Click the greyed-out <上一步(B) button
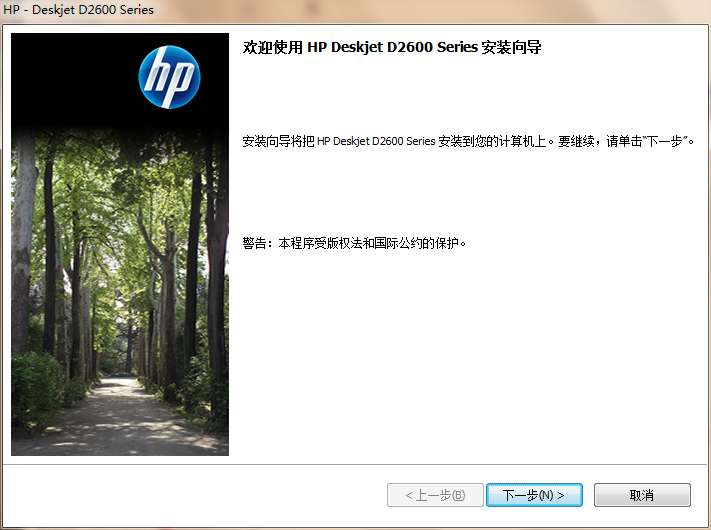The image size is (711, 530). tap(435, 495)
